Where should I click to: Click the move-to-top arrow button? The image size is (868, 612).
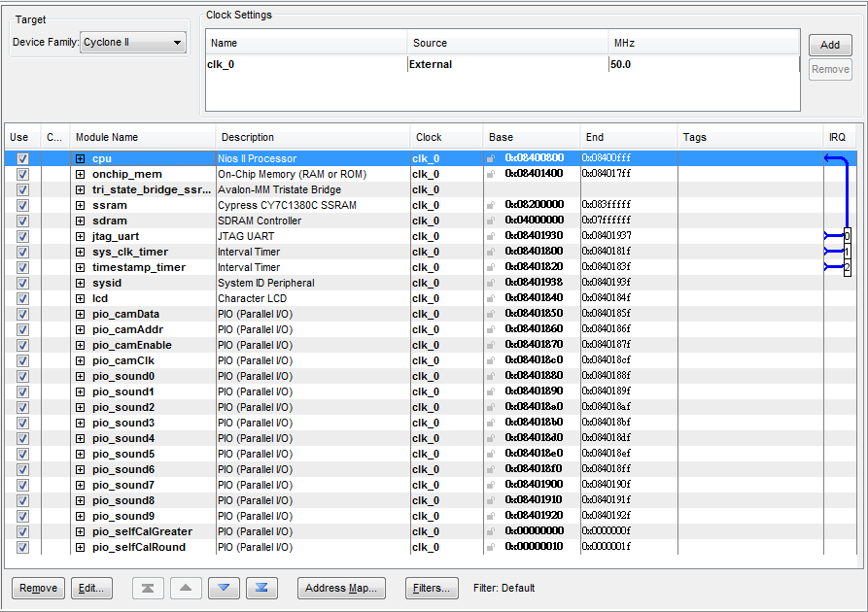[148, 589]
